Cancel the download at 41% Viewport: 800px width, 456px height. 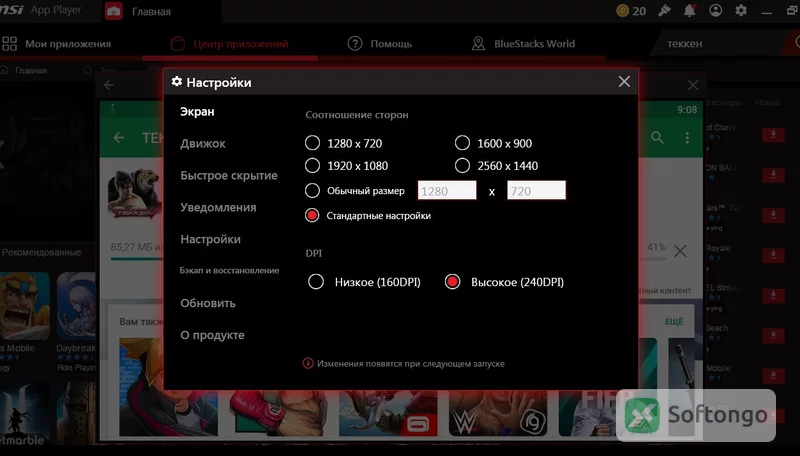pyautogui.click(x=680, y=251)
